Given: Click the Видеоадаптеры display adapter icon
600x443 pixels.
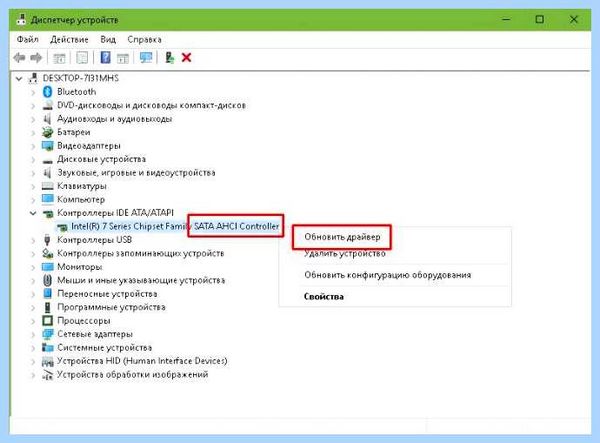Looking at the screenshot, I should [47, 146].
